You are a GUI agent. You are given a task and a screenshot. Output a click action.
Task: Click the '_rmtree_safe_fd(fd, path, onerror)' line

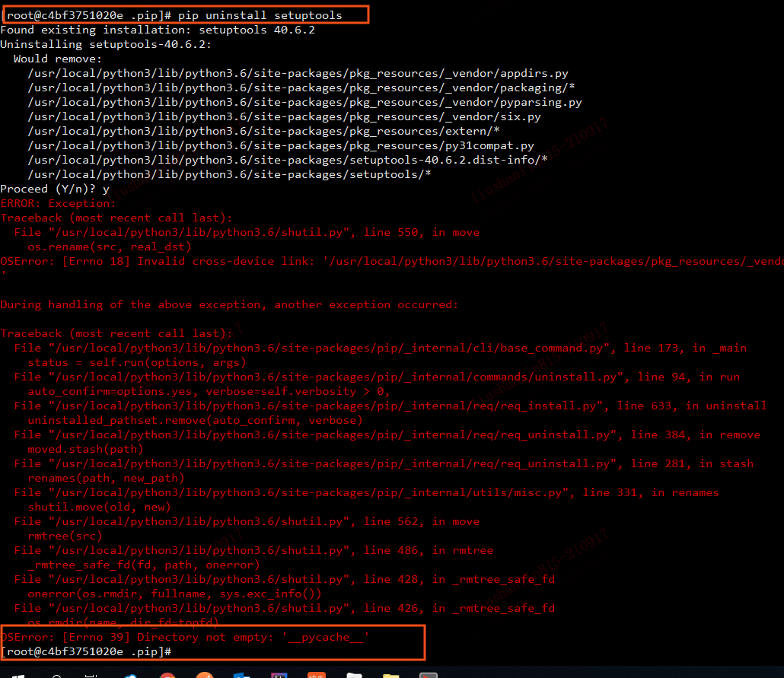pos(144,566)
